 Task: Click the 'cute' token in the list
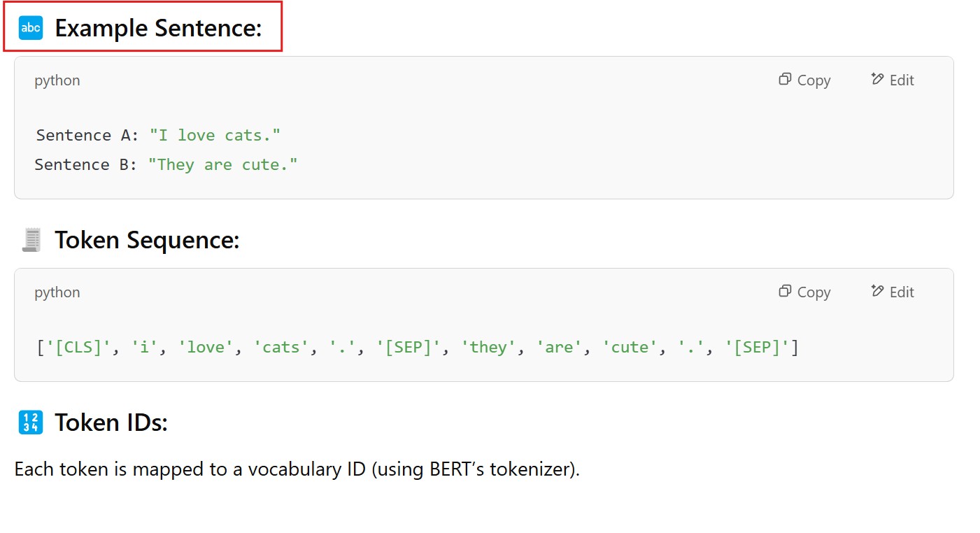(630, 348)
